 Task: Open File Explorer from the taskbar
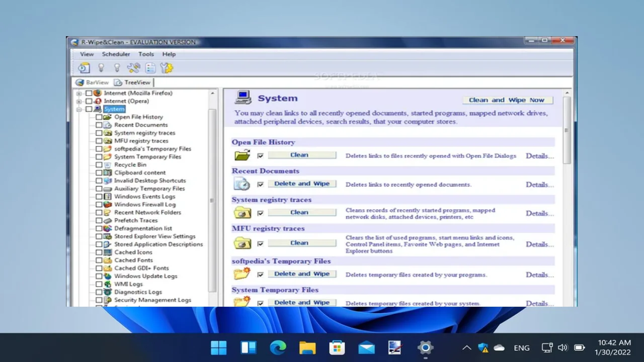(x=307, y=347)
